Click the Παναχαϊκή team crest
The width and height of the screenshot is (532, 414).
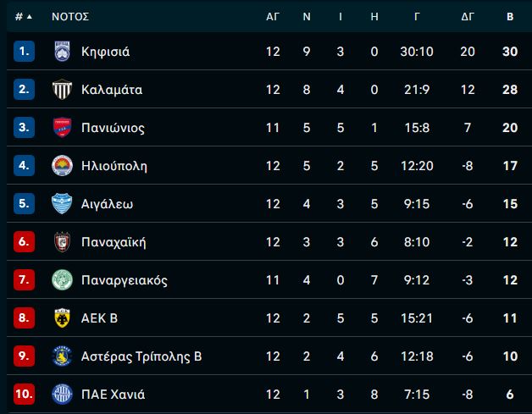click(62, 242)
